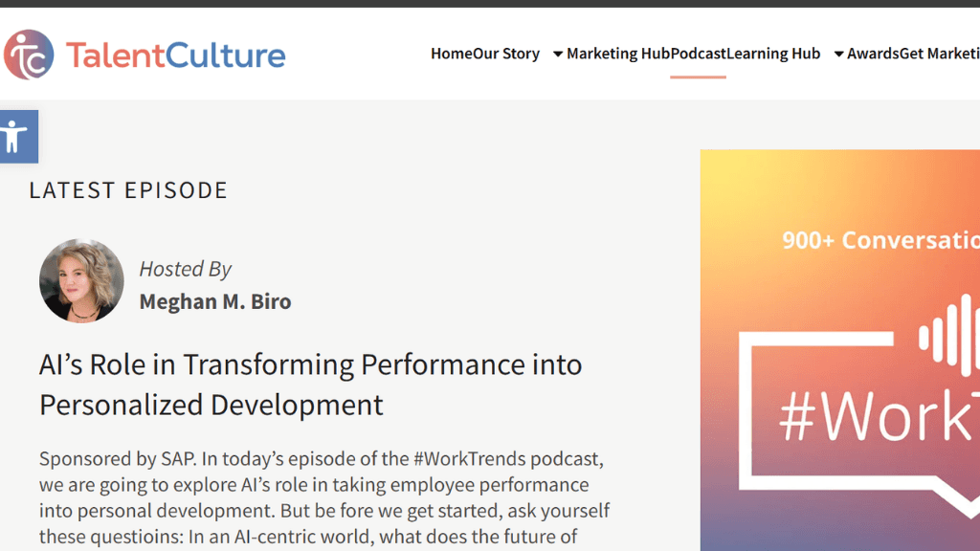Open the Marketing Hub menu item
980x551 pixels.
pos(618,54)
